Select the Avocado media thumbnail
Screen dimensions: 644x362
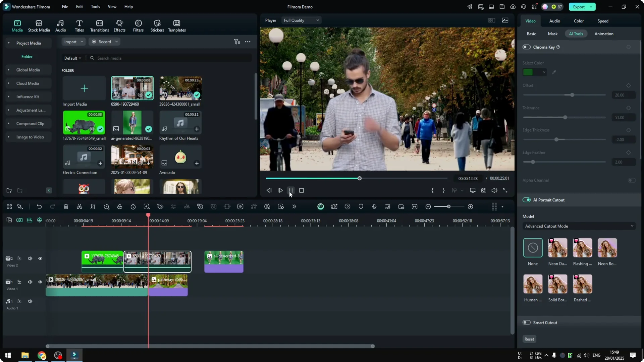[x=180, y=157]
